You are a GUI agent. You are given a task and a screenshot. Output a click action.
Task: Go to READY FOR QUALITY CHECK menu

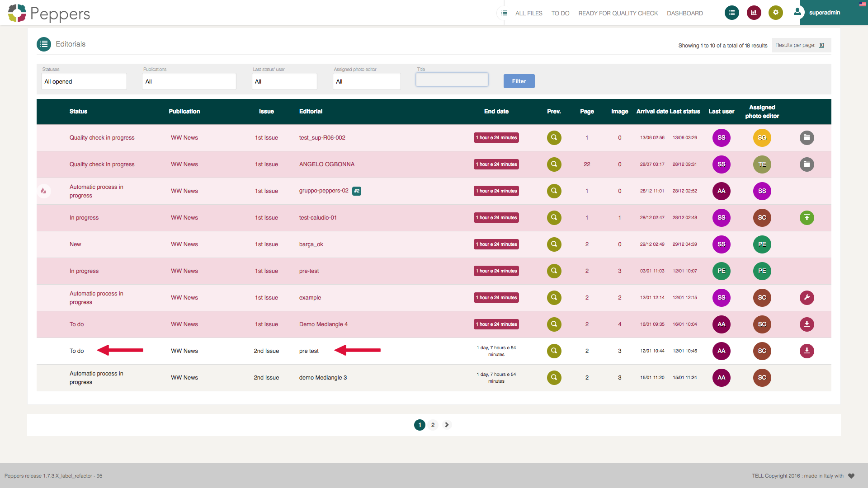(x=618, y=14)
